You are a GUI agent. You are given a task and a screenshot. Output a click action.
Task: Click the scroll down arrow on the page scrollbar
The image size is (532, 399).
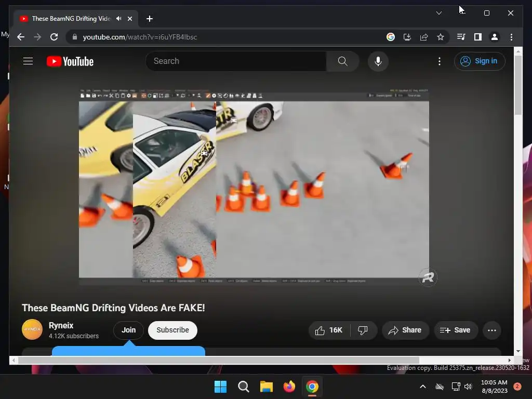(518, 351)
